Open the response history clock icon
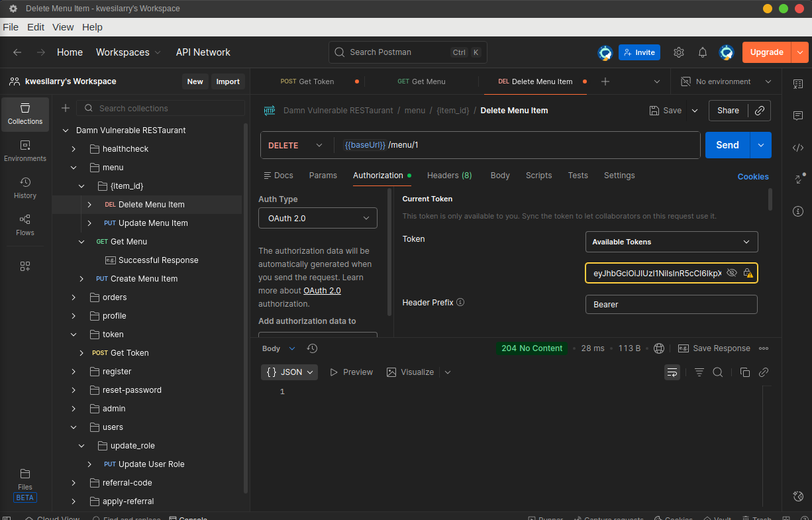Viewport: 812px width, 520px height. [x=313, y=348]
